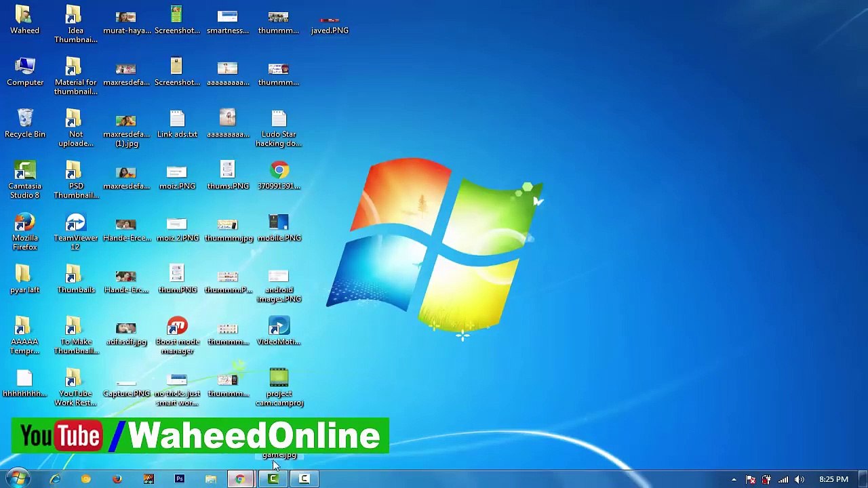Open the Waheed user folder

pos(24,20)
